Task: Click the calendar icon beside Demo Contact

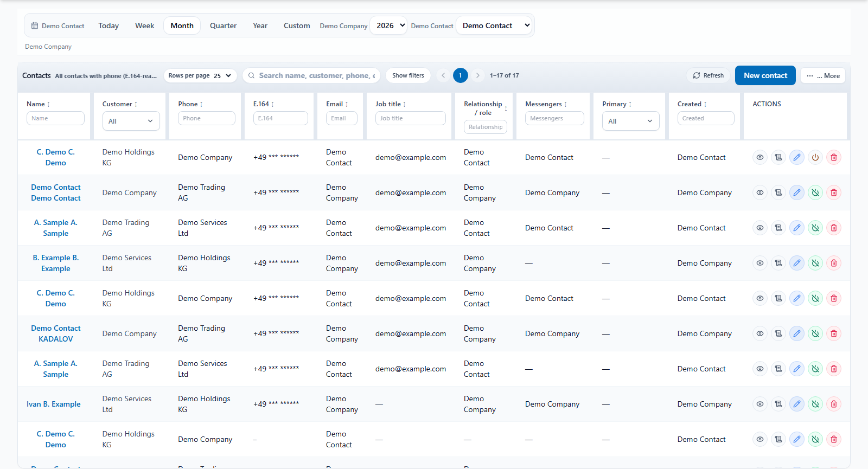Action: (35, 25)
